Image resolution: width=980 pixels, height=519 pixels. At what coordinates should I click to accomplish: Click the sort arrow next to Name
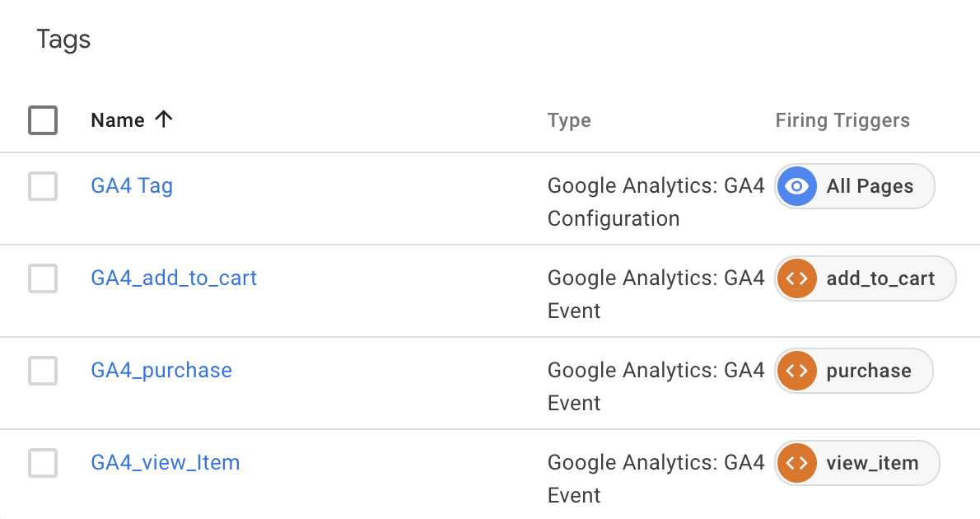tap(164, 119)
